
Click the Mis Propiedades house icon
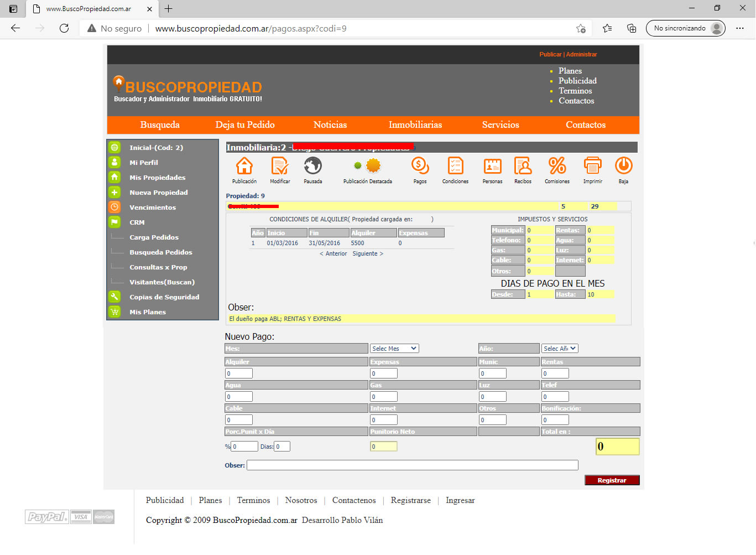click(x=114, y=177)
